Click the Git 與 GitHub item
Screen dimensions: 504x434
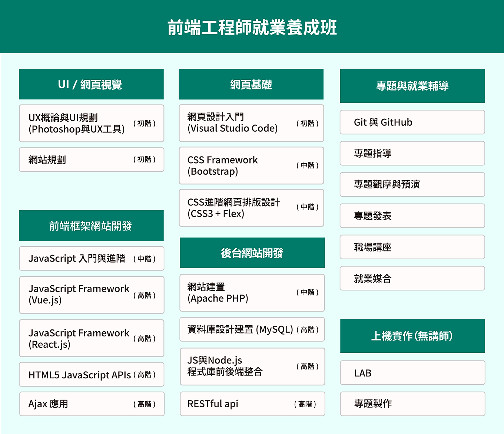[412, 122]
